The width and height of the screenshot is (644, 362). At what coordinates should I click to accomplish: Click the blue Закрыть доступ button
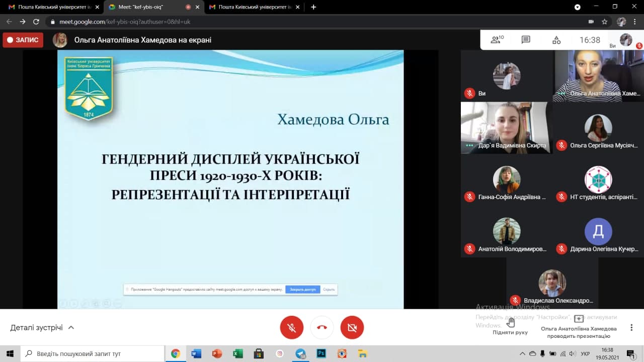tap(302, 290)
